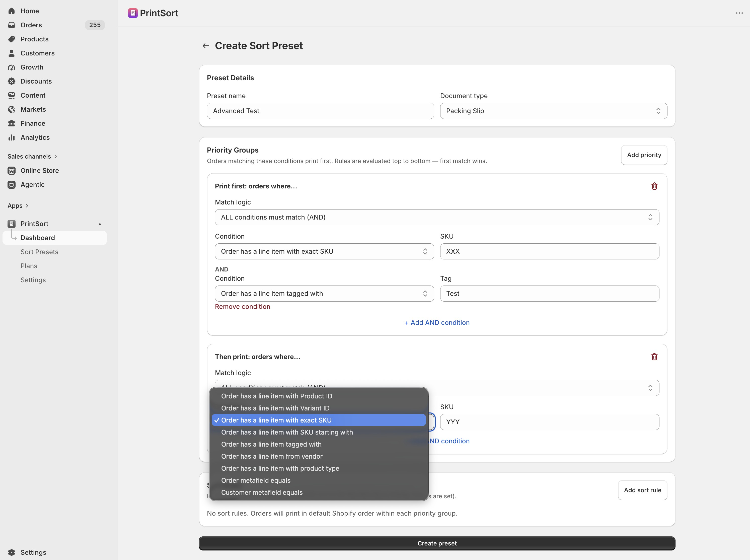Screen dimensions: 750x560
Task: Open Plans in the PrintSort submenu
Action: (29, 266)
